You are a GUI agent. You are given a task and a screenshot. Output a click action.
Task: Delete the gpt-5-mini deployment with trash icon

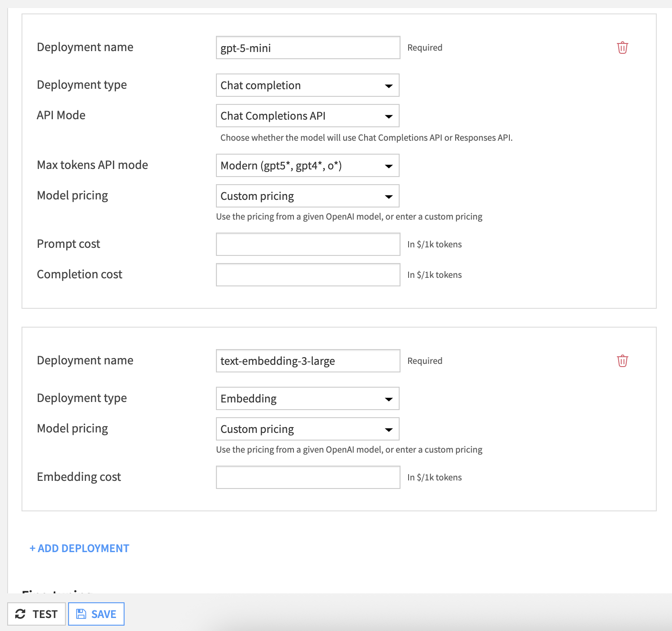pyautogui.click(x=622, y=48)
